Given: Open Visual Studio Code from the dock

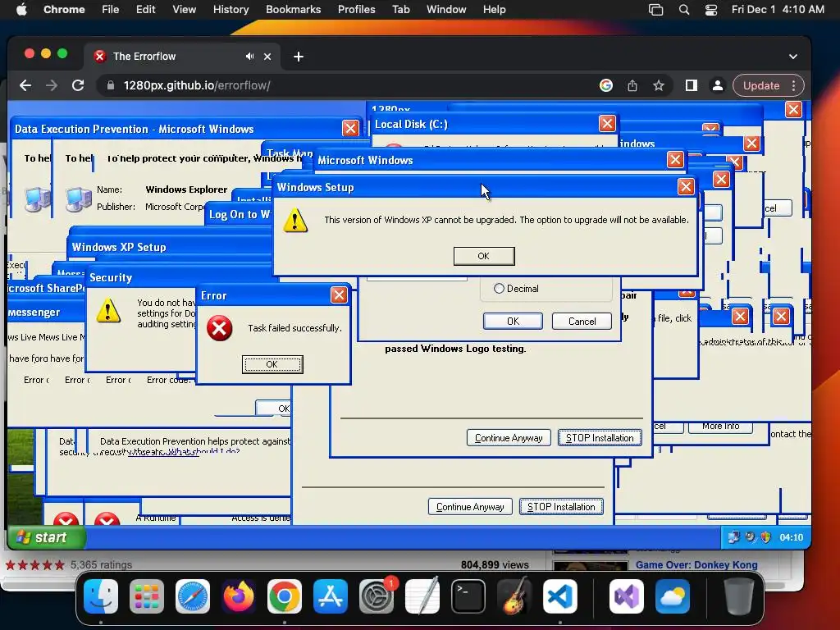Looking at the screenshot, I should click(x=559, y=596).
